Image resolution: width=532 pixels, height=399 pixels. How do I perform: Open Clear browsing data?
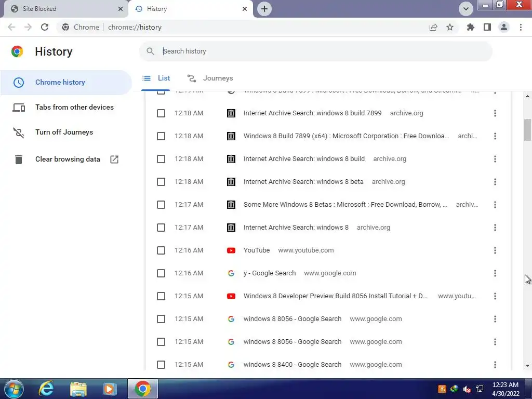[66, 159]
